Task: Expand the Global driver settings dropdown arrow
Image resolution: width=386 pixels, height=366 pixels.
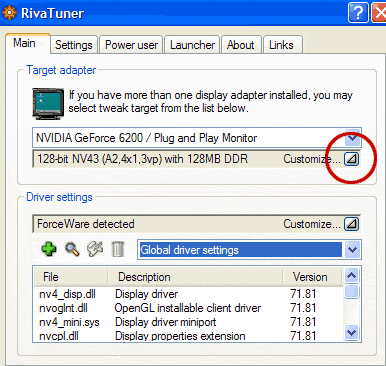Action: pos(352,250)
